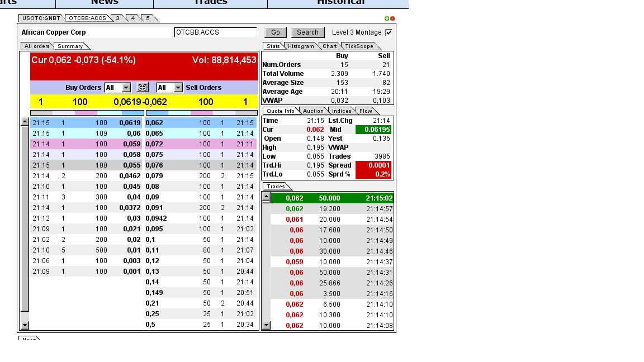Click the link orders icon between dropdowns
The width and height of the screenshot is (644, 362).
coord(143,87)
